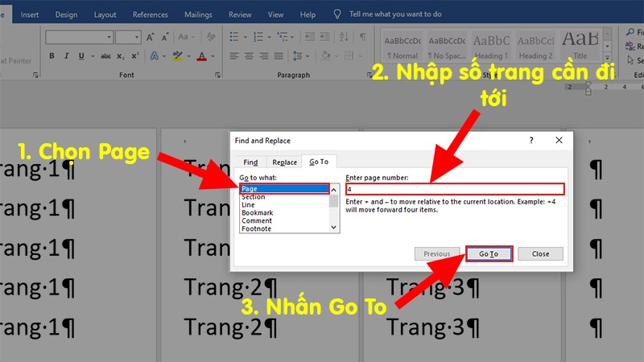The height and width of the screenshot is (362, 644).
Task: Click Close button in Find and Replace
Action: click(540, 253)
